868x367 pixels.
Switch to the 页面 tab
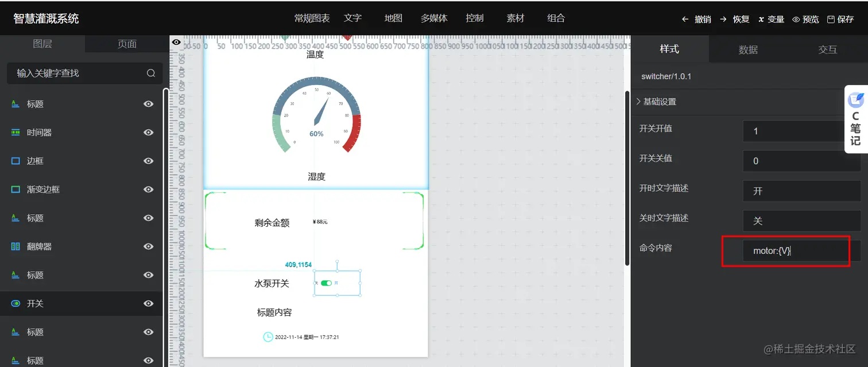127,44
